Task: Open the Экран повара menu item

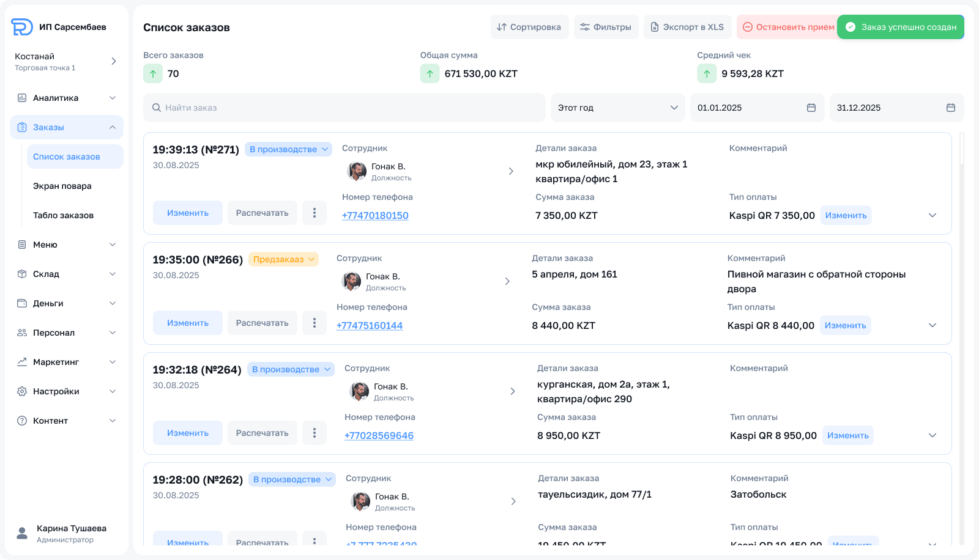Action: [x=62, y=186]
